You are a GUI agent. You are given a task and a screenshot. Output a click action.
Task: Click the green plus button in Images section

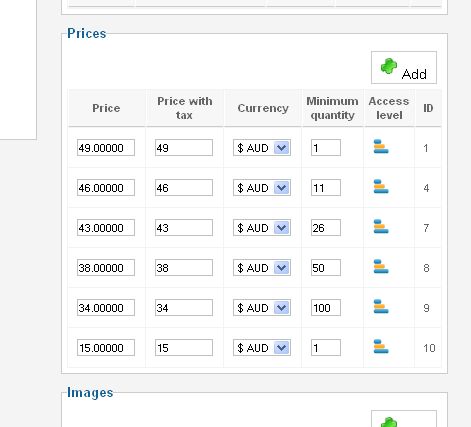(x=404, y=419)
